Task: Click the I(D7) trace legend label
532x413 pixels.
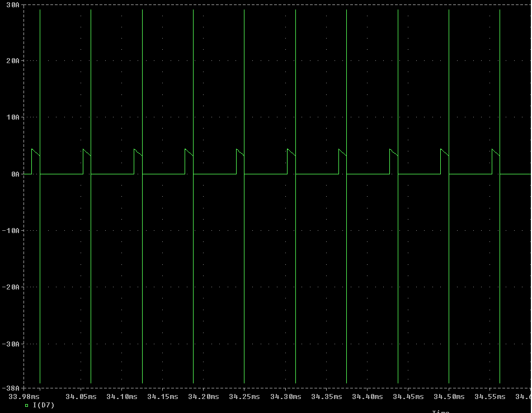Action: pyautogui.click(x=44, y=405)
